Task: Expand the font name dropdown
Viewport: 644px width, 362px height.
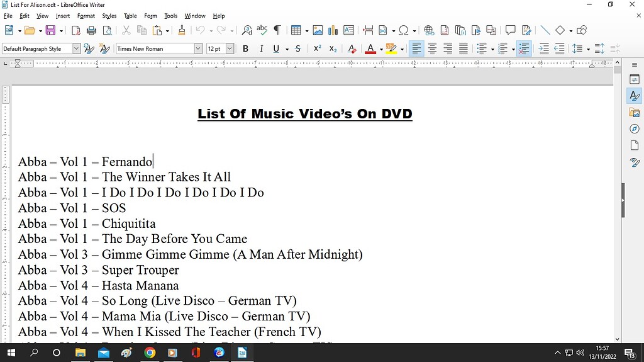Action: (x=198, y=48)
